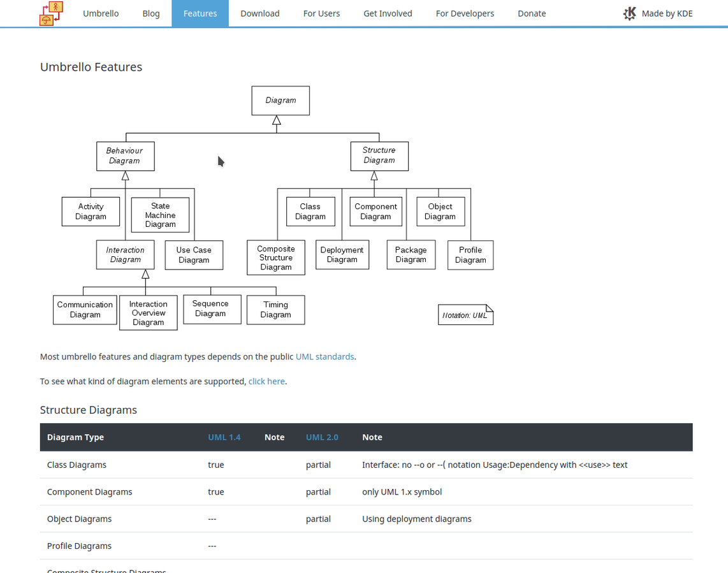
Task: Open the Donate page
Action: click(532, 13)
